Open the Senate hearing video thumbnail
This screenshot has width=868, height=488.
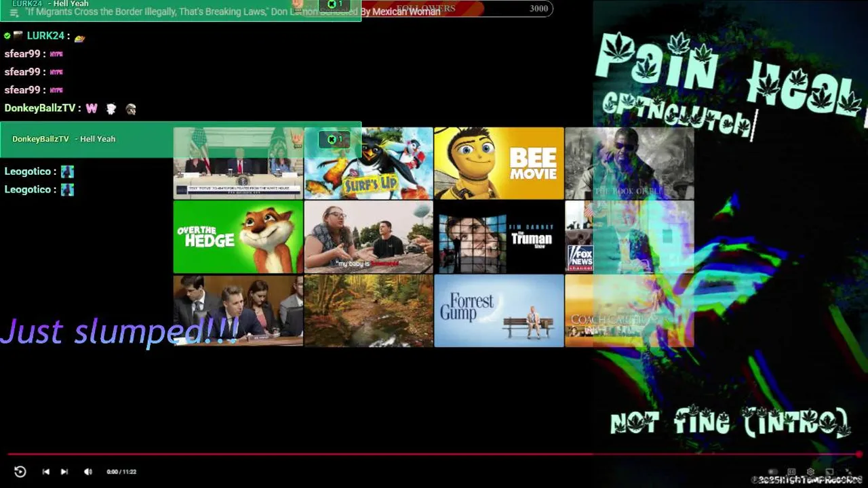[238, 310]
